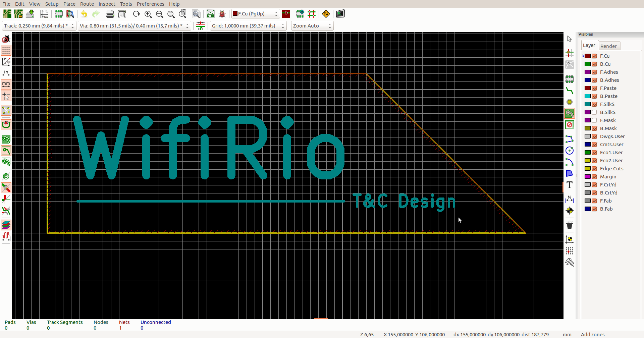Select the Add circle tool
This screenshot has width=644, height=338.
point(570,151)
